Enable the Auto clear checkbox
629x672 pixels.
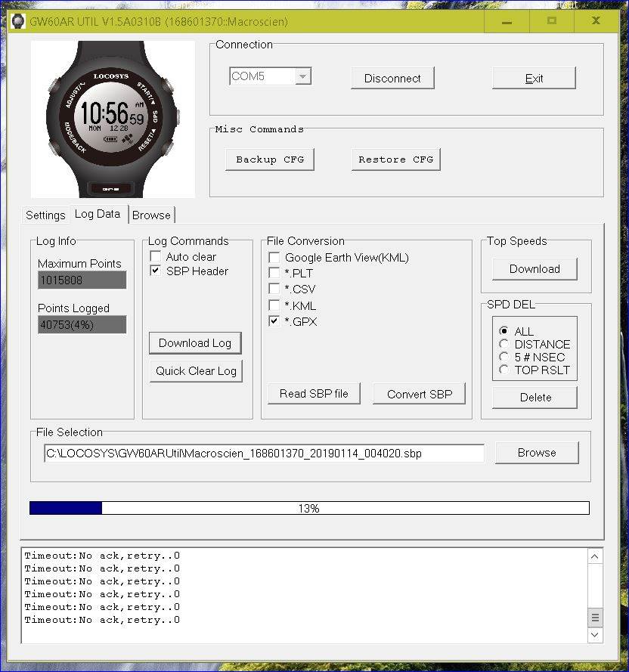click(x=156, y=257)
